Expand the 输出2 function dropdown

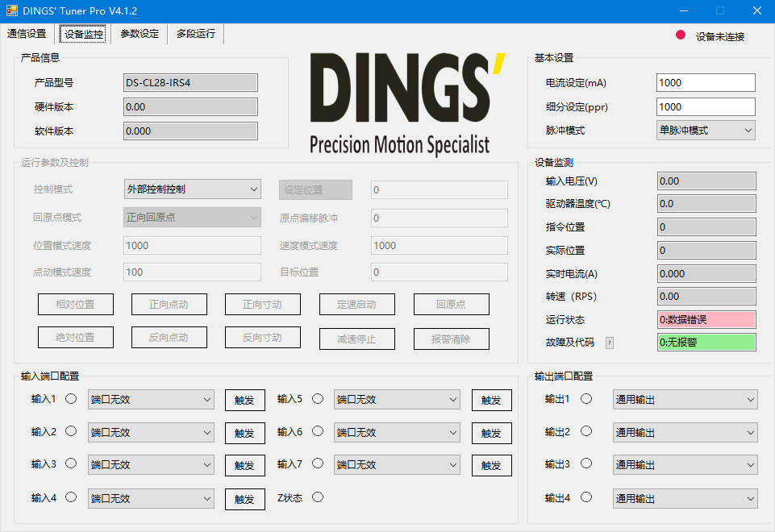point(685,432)
